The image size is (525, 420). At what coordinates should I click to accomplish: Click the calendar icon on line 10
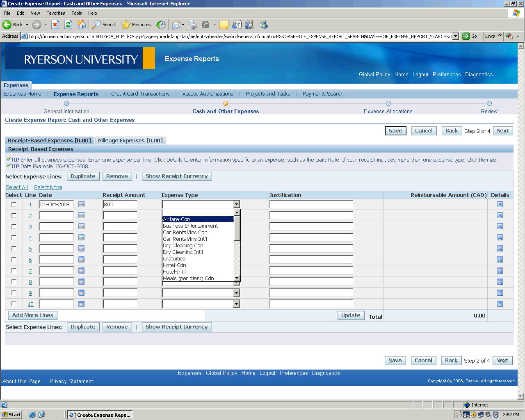tap(81, 304)
